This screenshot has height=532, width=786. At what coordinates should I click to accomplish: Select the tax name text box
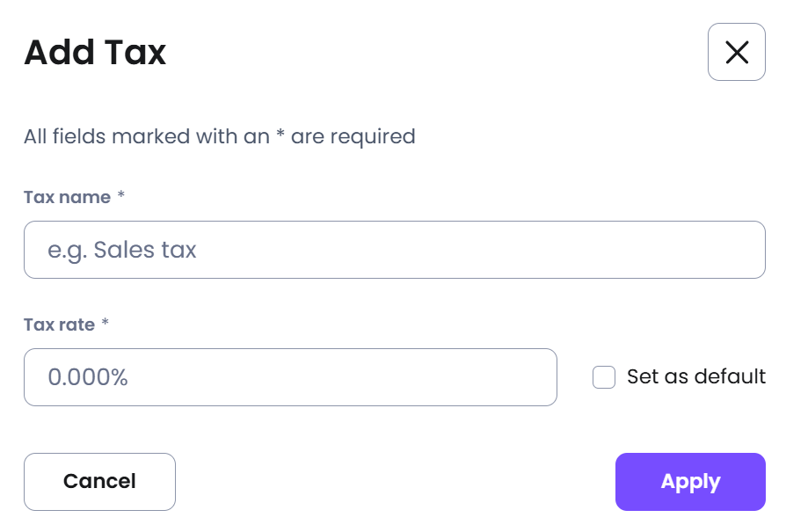pos(395,250)
